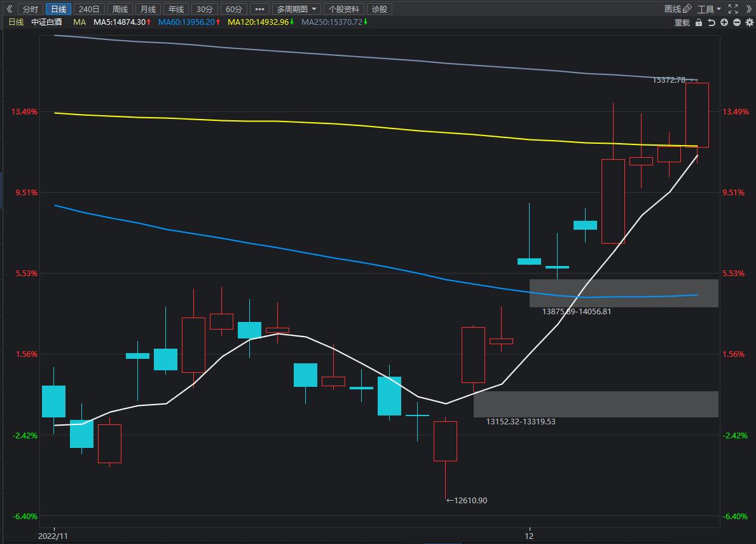The width and height of the screenshot is (756, 544).
Task: Select the 分时 intraday tab
Action: tap(30, 9)
